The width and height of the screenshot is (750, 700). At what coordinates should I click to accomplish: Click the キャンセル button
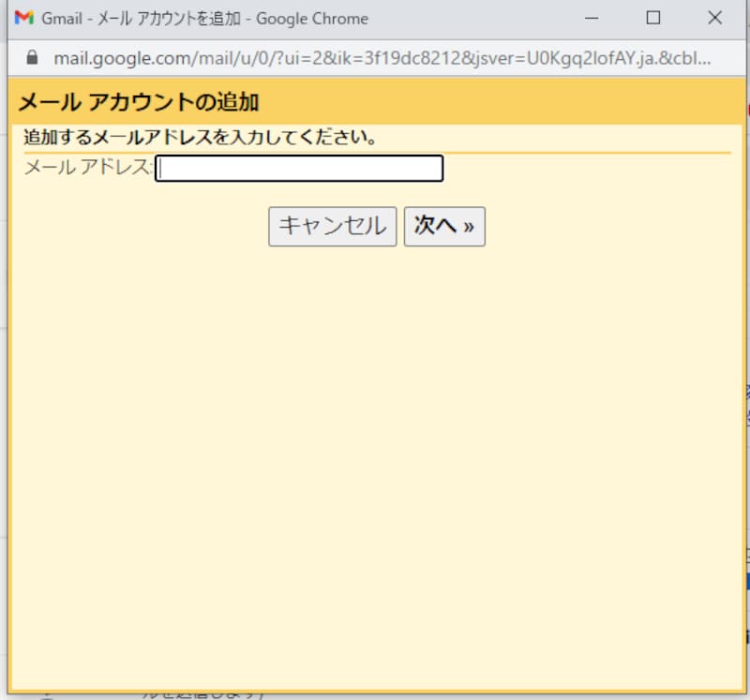[x=333, y=226]
